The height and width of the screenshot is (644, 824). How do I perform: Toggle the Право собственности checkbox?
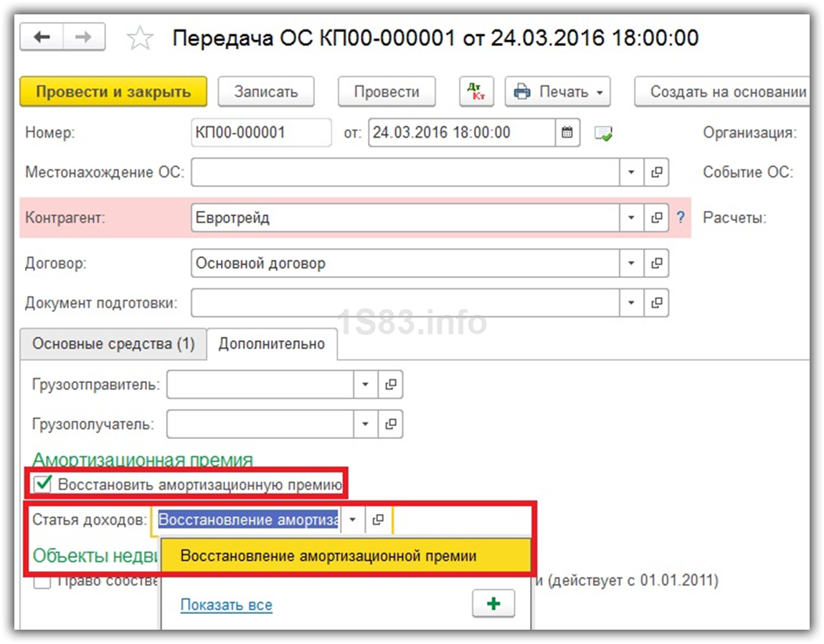43,580
